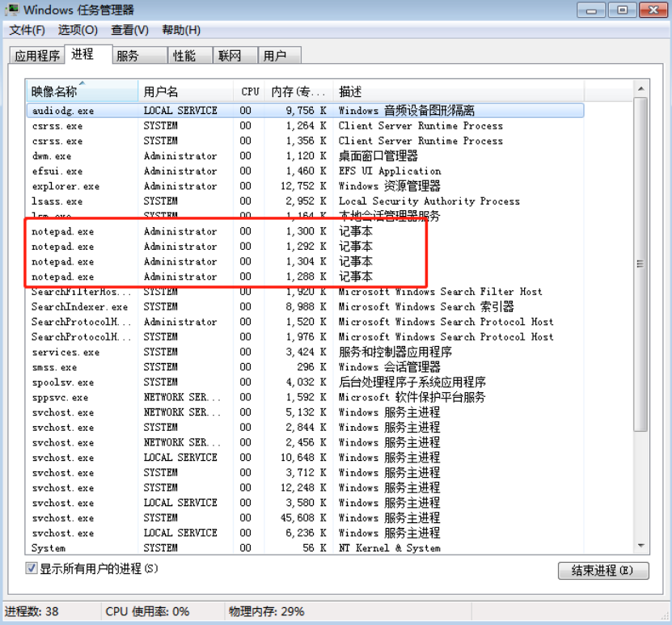Switch to the 应用程序 tab

coord(37,55)
